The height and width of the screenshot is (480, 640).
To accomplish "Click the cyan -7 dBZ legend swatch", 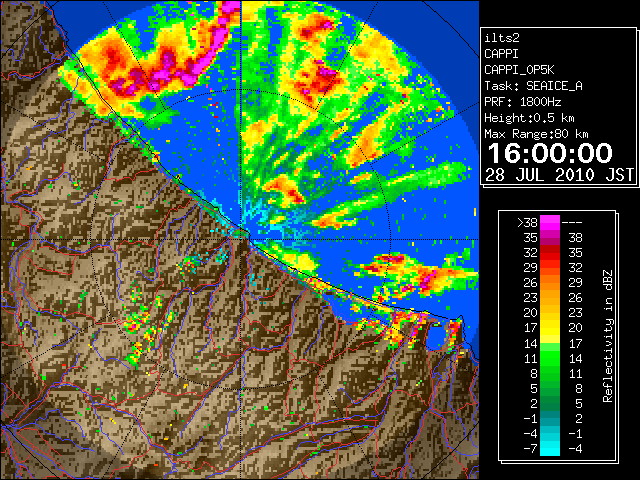I will (550, 449).
